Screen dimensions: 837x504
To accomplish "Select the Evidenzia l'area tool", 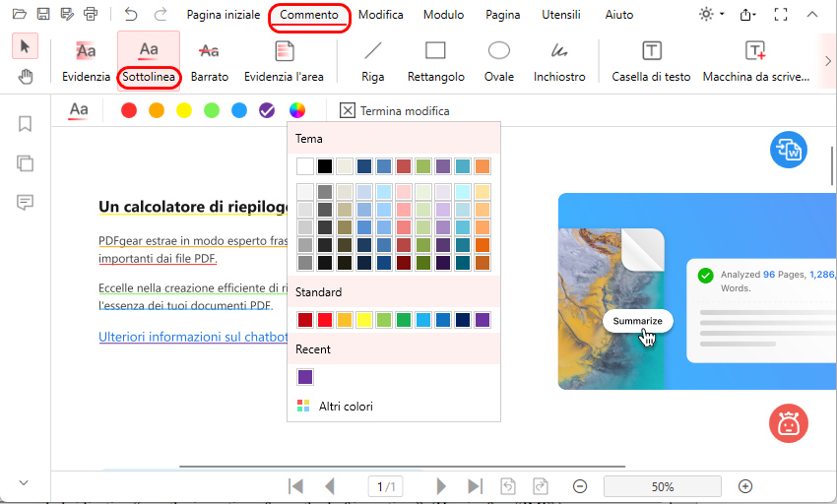I will click(284, 61).
